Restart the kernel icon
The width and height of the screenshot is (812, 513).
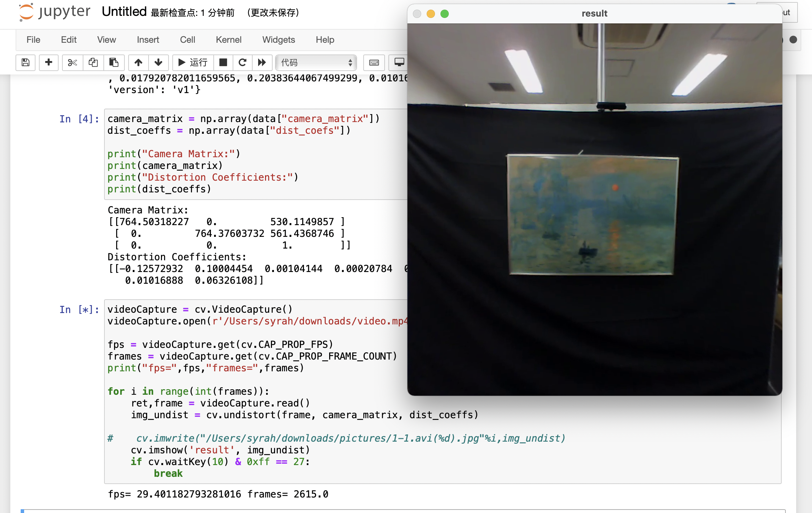(243, 62)
